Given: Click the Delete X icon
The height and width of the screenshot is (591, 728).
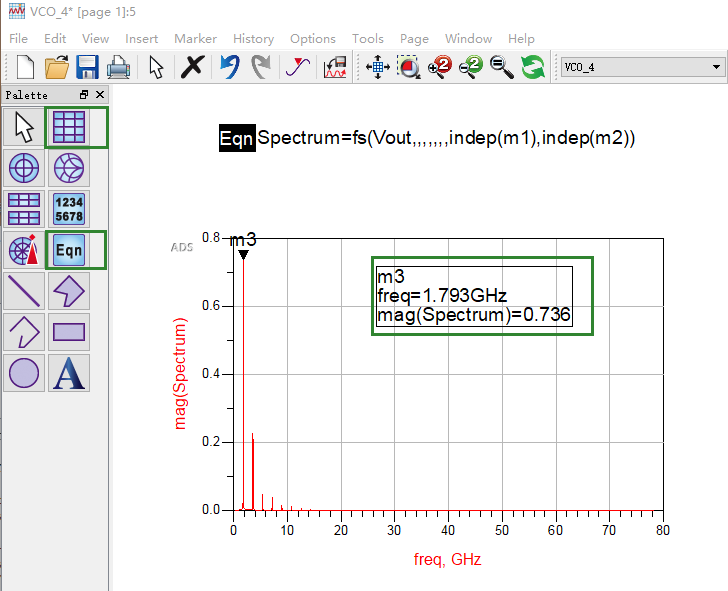Looking at the screenshot, I should tap(193, 66).
